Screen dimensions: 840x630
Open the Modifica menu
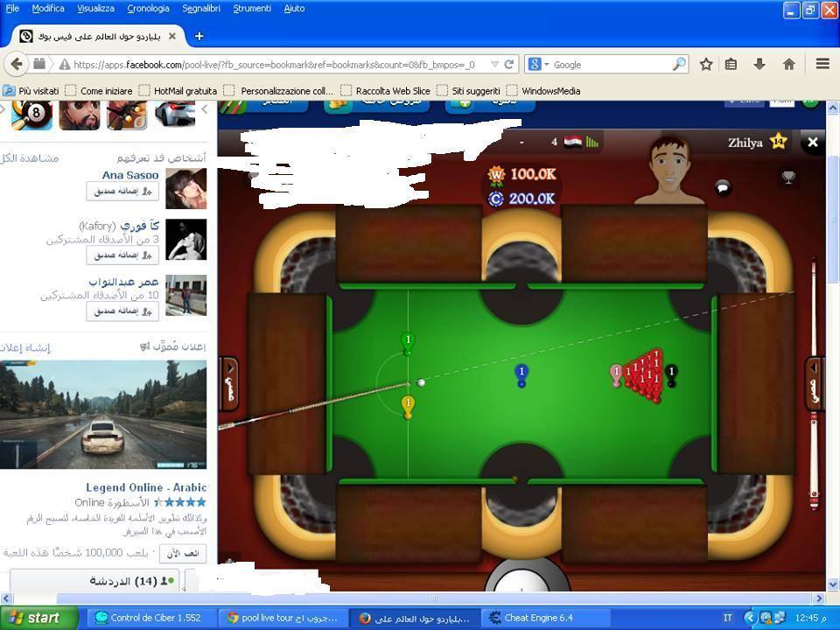[x=48, y=9]
